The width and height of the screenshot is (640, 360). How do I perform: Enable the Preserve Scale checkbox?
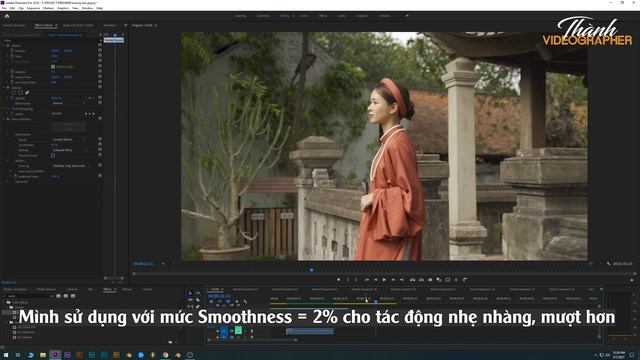tap(53, 156)
